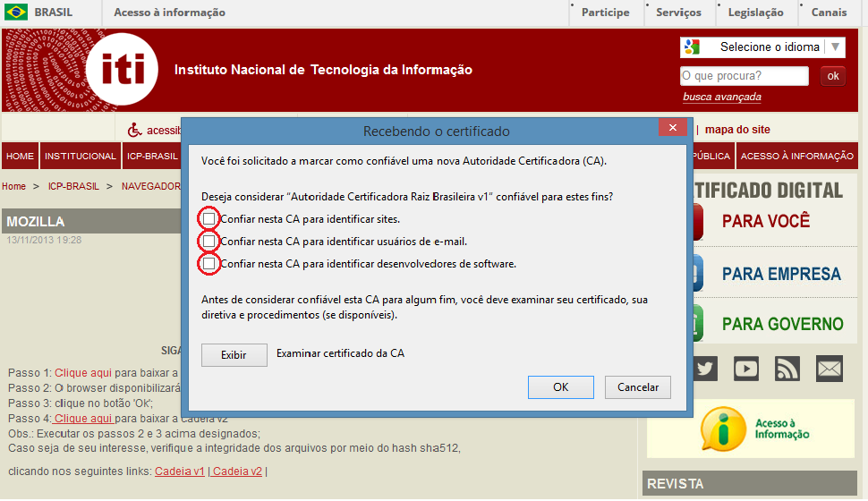Image resolution: width=868 pixels, height=501 pixels.
Task: Open the Twitter icon link
Action: click(x=705, y=369)
